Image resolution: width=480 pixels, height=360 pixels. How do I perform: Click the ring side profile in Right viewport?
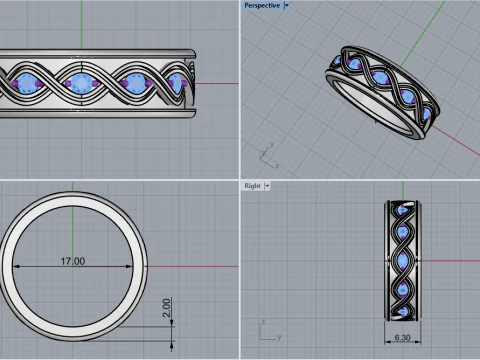[403, 261]
